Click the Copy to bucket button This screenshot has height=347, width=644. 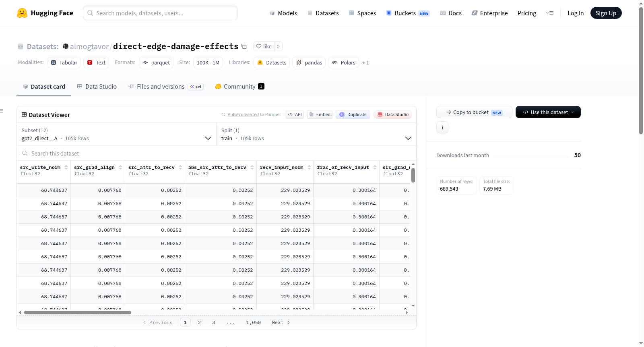pos(474,112)
